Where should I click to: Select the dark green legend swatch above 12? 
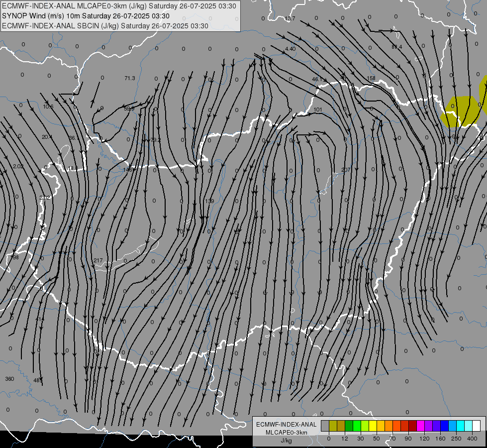(x=349, y=426)
